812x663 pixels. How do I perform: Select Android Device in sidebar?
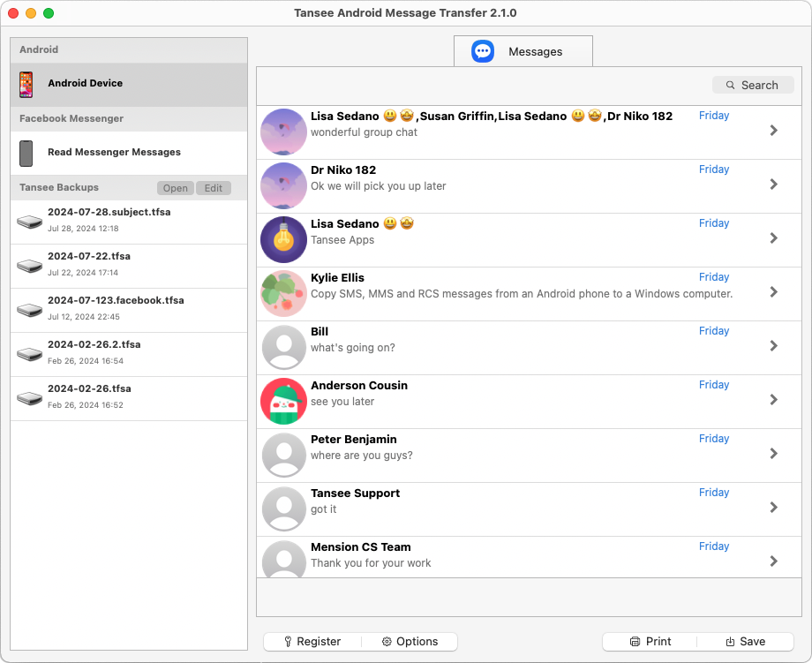pyautogui.click(x=129, y=85)
